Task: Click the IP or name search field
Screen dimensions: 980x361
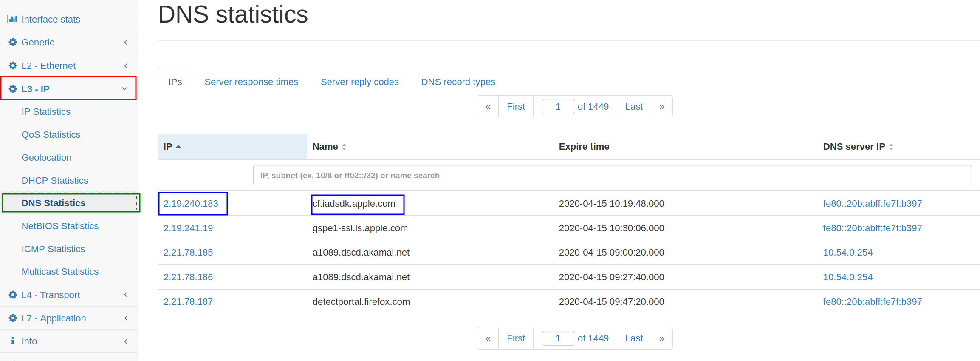Action: tap(612, 175)
